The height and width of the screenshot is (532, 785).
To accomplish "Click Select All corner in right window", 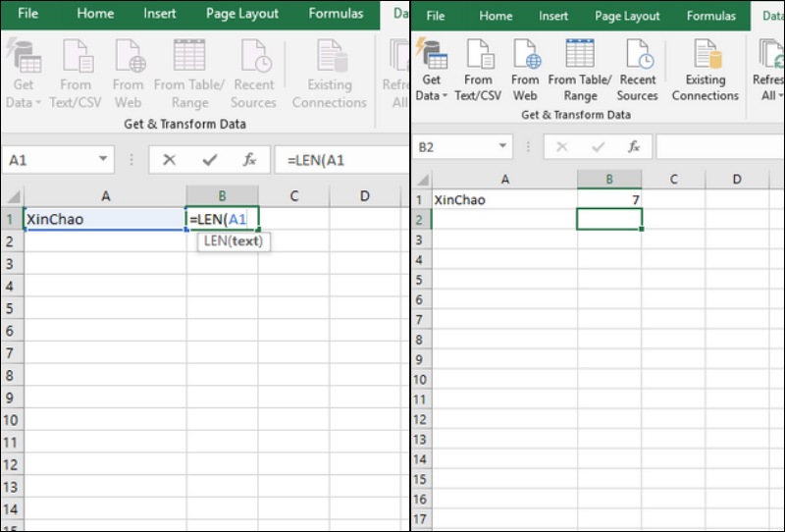I will [x=423, y=180].
